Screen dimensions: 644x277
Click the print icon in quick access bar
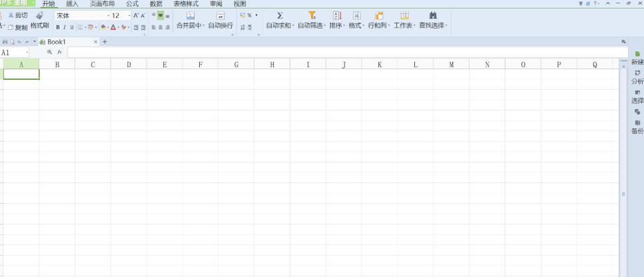(5, 42)
